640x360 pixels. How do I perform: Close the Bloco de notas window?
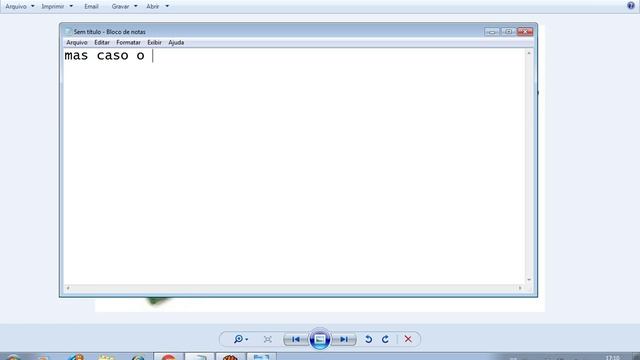525,31
